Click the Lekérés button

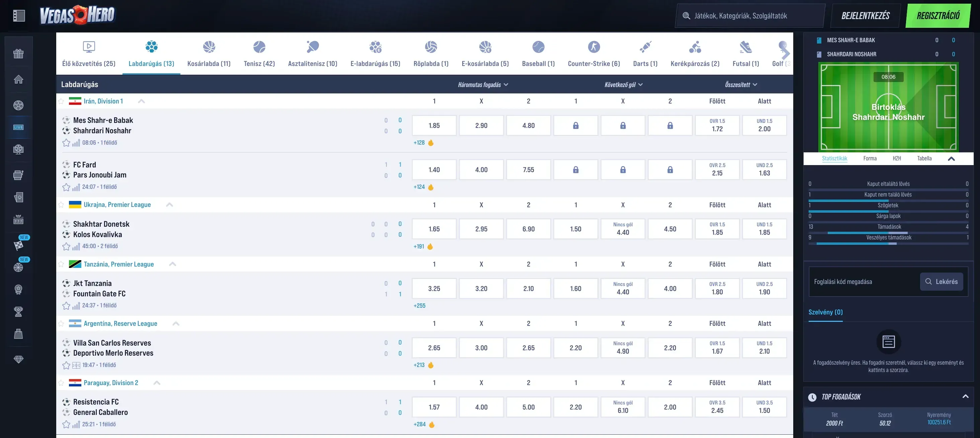click(x=942, y=282)
